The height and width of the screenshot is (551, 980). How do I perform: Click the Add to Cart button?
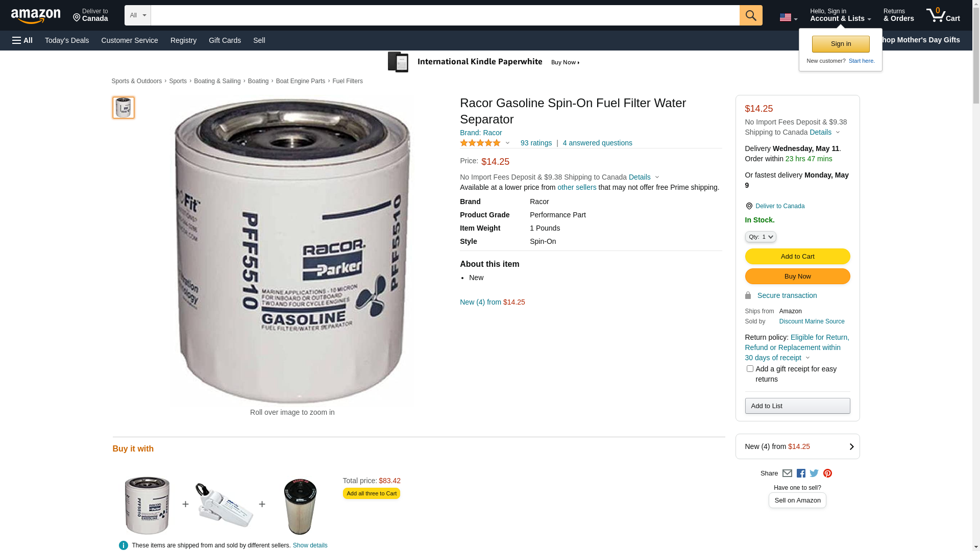coord(797,257)
